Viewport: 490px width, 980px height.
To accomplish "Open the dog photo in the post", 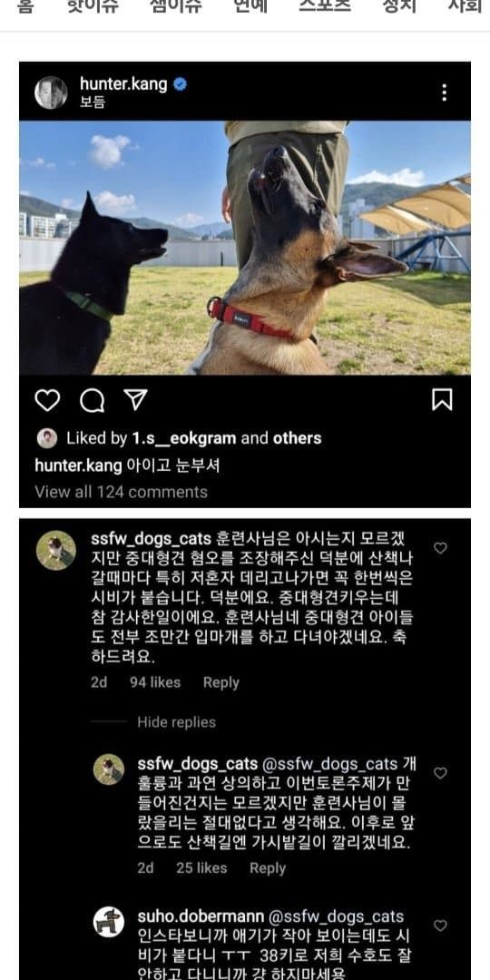I will (x=245, y=248).
